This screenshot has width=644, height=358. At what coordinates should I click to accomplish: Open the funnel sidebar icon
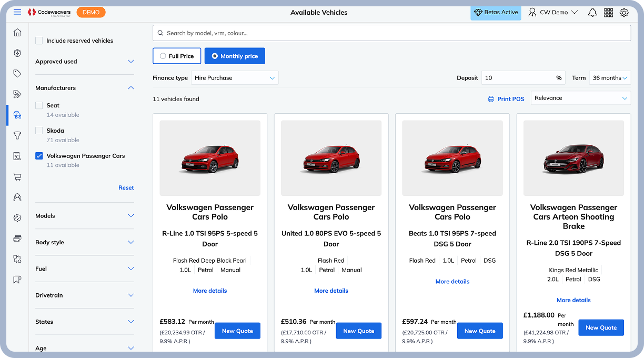[17, 135]
